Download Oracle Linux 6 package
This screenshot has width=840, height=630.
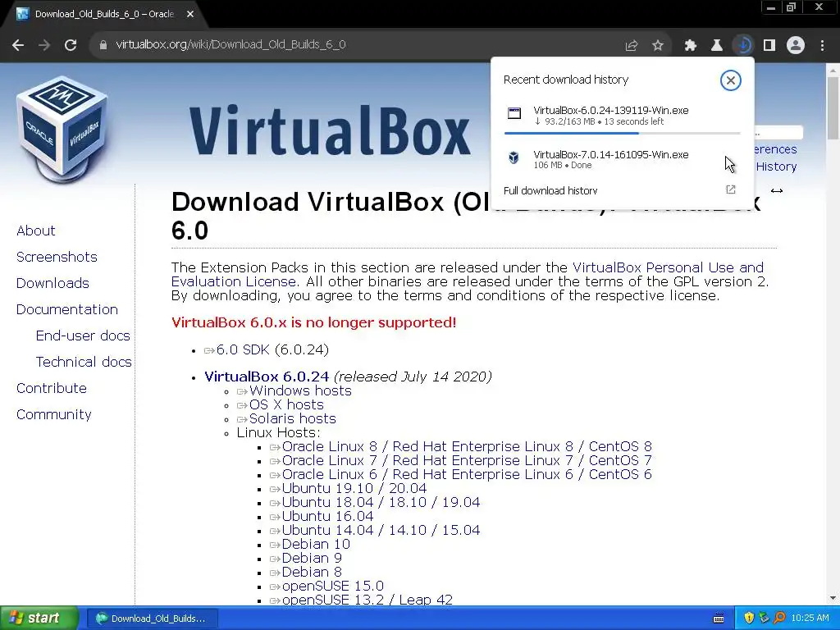(x=467, y=475)
